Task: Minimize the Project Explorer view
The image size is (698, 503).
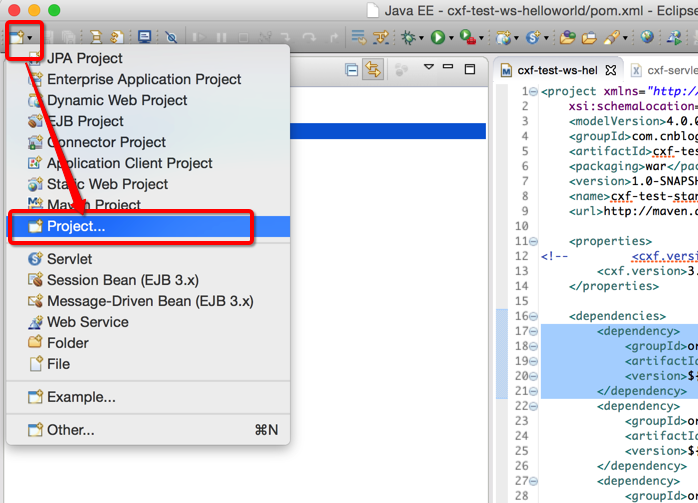Action: 448,67
